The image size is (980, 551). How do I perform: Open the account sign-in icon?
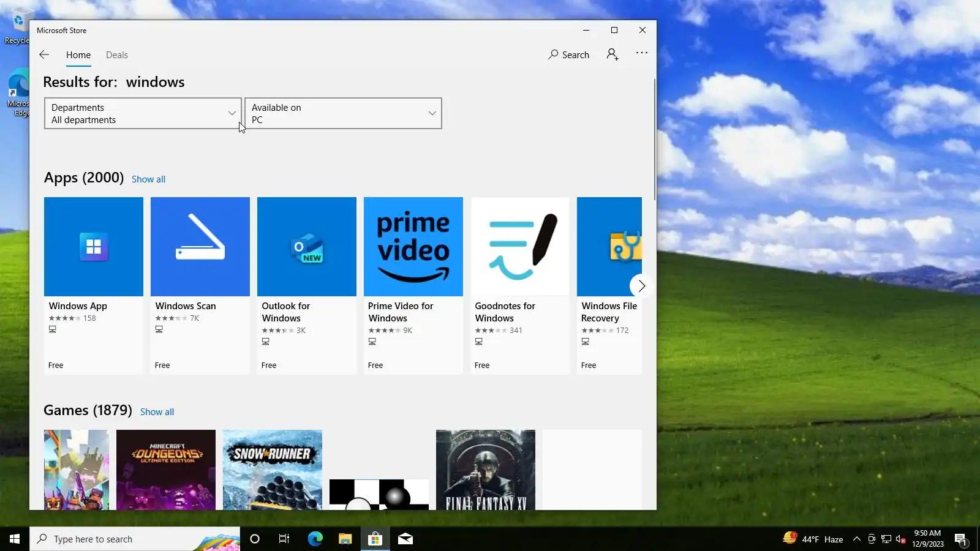coord(612,54)
